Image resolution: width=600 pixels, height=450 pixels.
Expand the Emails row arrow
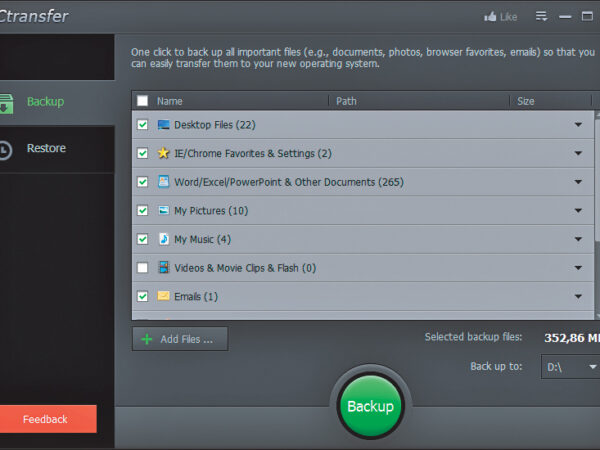coord(578,297)
